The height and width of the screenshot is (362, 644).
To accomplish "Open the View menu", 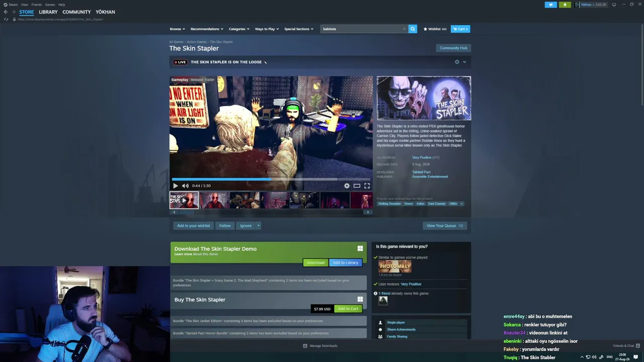I will (x=25, y=5).
